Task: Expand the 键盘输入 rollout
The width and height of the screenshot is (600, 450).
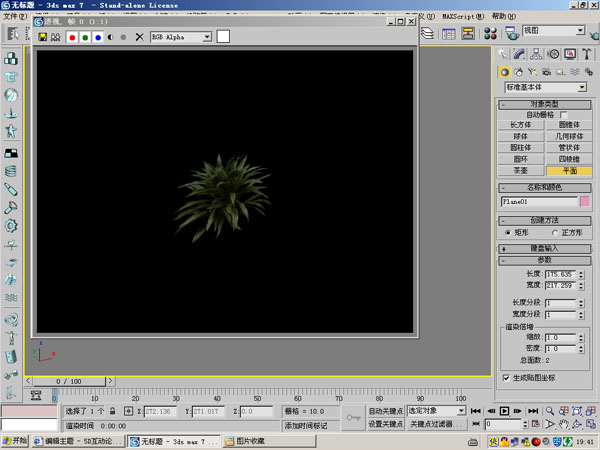Action: click(x=545, y=249)
